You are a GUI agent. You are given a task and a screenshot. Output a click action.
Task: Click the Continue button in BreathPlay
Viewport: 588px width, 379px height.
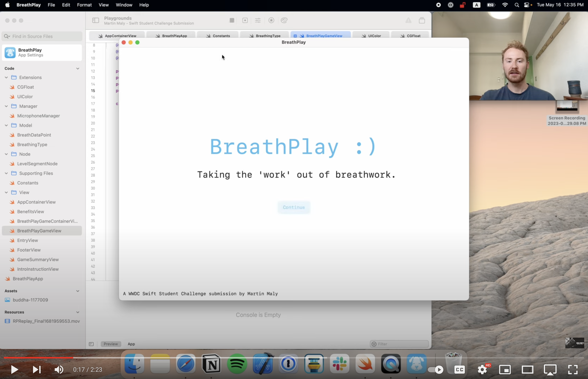pyautogui.click(x=294, y=207)
